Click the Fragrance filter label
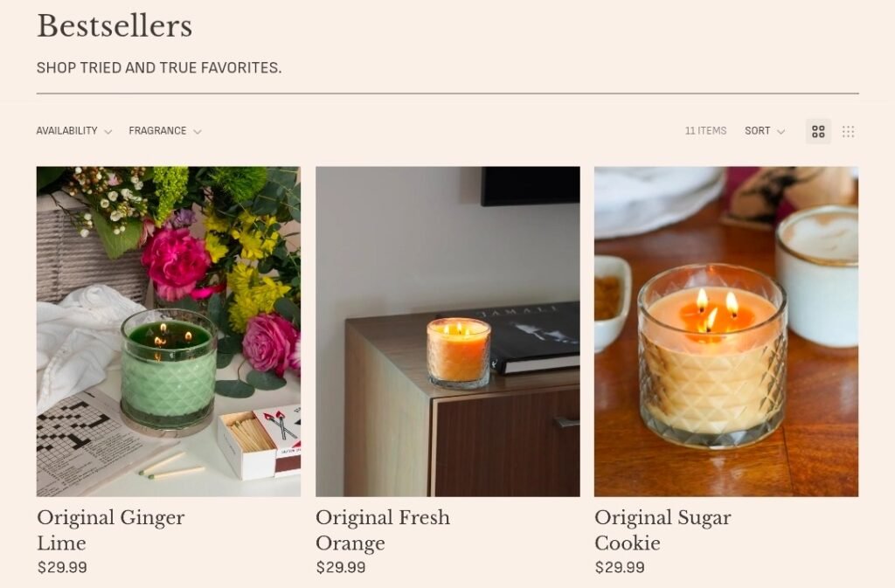 pos(157,130)
